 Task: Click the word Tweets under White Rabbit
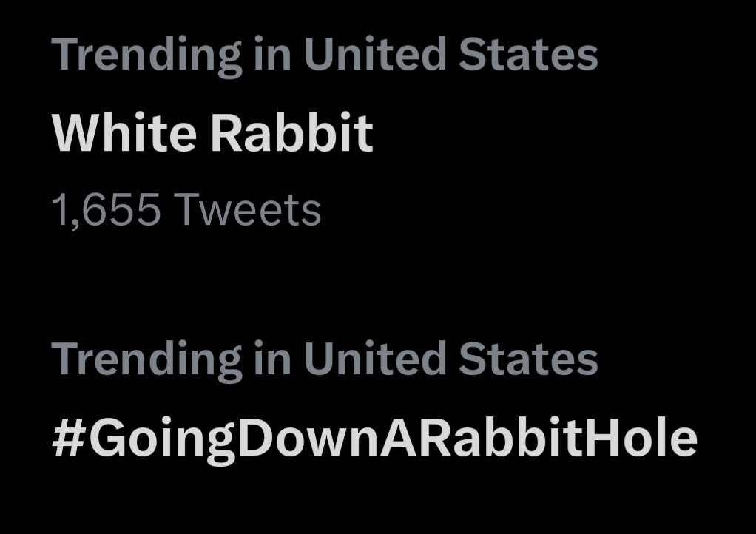247,210
